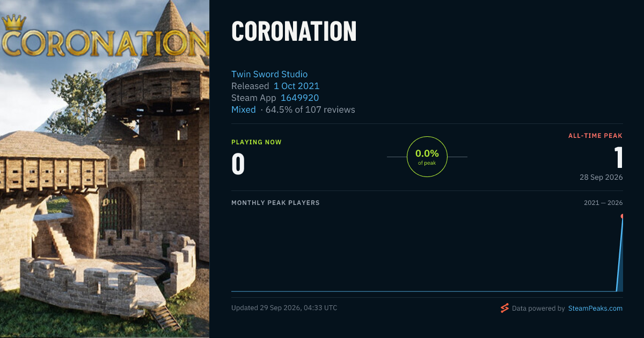Click the gold crown icon on the logo

[14, 23]
